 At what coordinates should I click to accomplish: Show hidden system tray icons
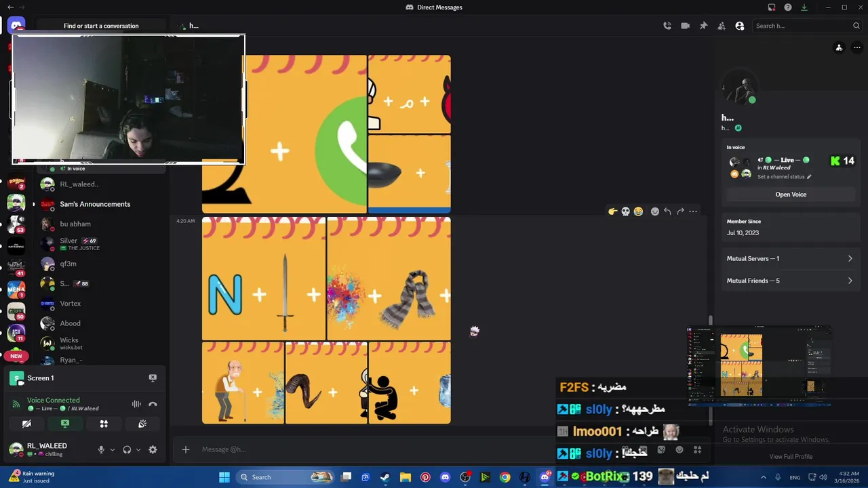tap(763, 477)
